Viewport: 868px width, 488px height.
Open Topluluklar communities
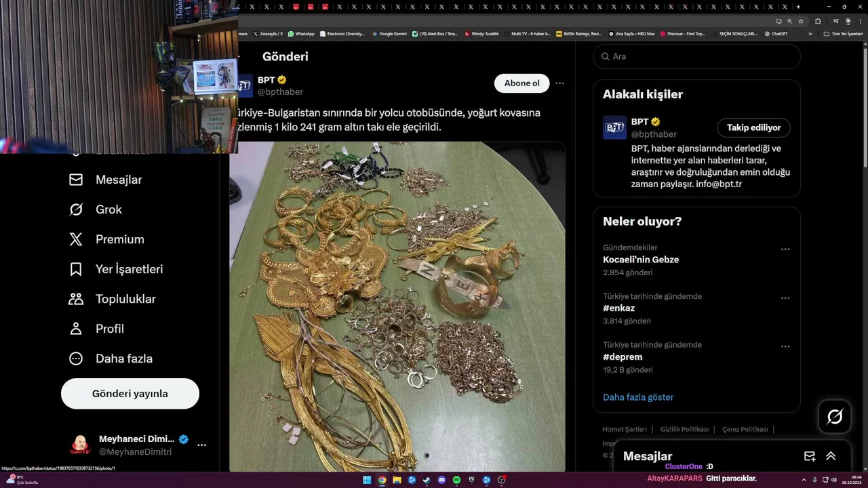(112, 299)
